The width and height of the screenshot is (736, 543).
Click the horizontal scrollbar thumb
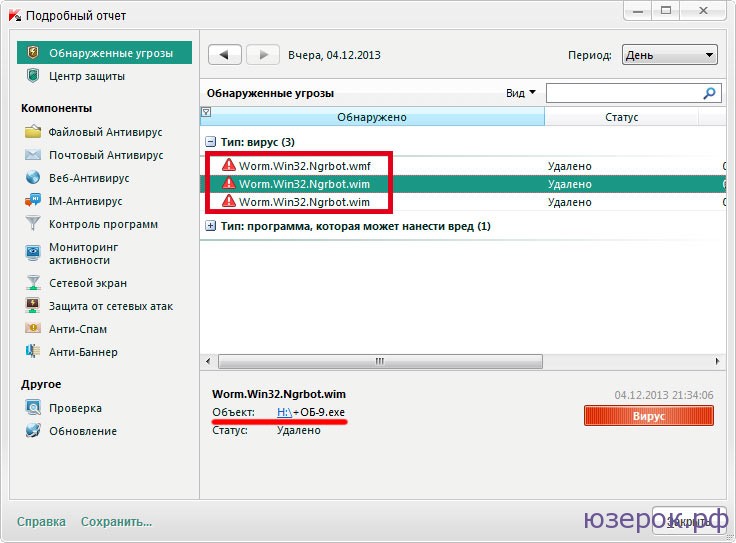click(380, 361)
